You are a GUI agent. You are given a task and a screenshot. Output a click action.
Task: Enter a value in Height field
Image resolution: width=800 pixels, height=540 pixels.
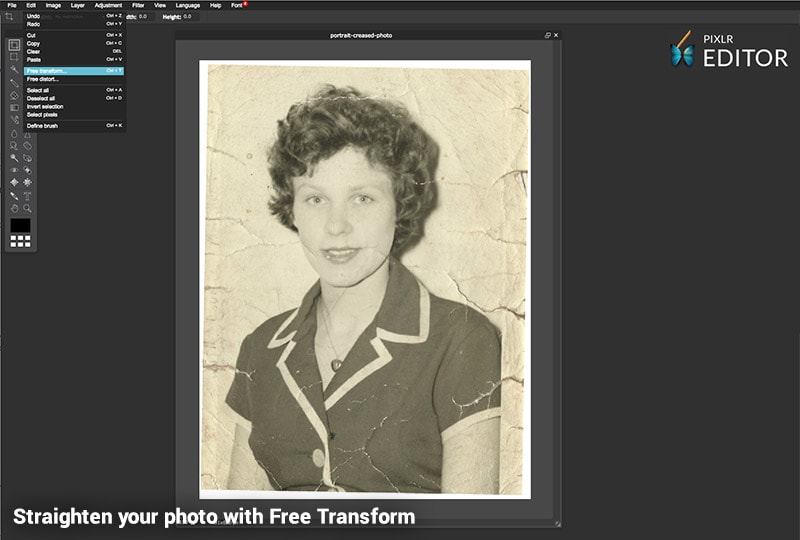(187, 16)
